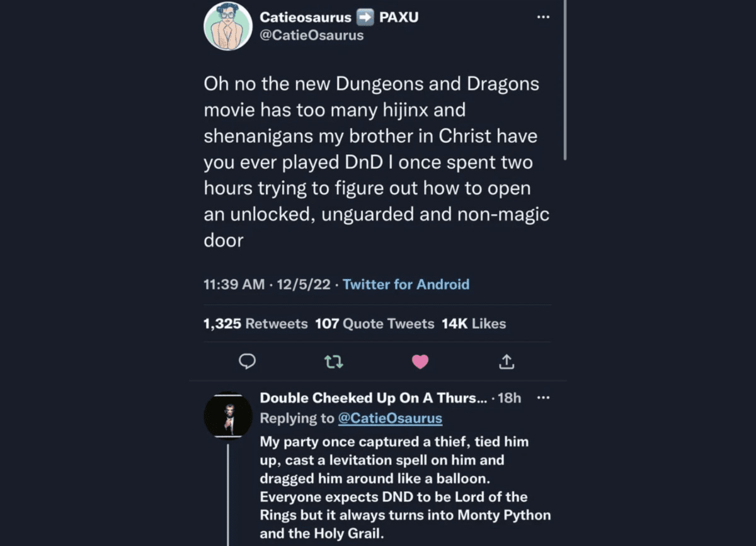Click the Catieosaurus PAXU display name

(x=339, y=17)
